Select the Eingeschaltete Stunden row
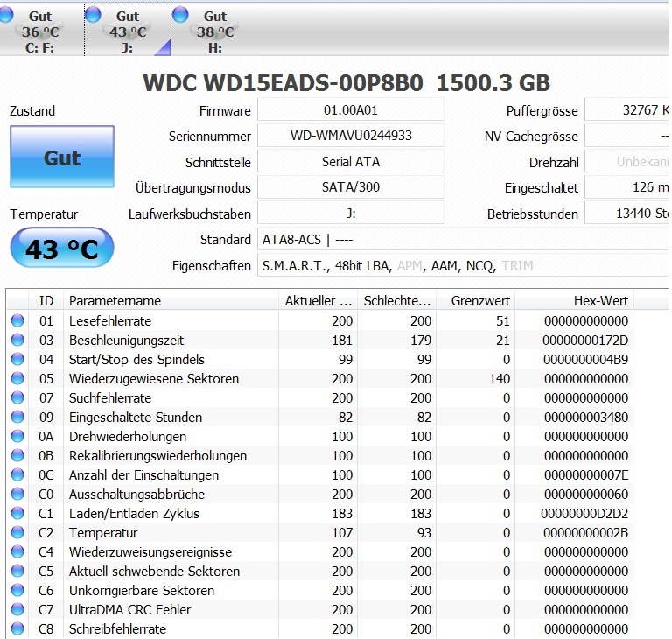Screen dimensions: 672x639 point(320,417)
